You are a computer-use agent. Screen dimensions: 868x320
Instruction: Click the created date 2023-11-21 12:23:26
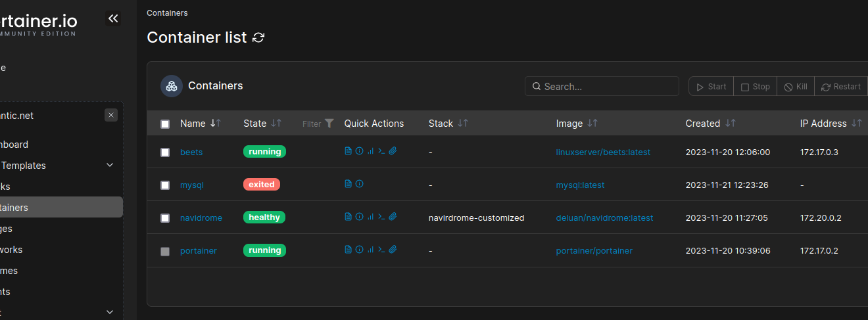click(727, 185)
